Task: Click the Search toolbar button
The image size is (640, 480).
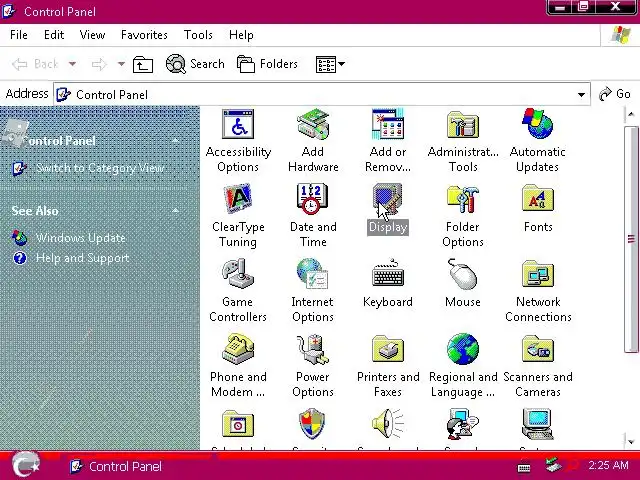Action: tap(195, 64)
